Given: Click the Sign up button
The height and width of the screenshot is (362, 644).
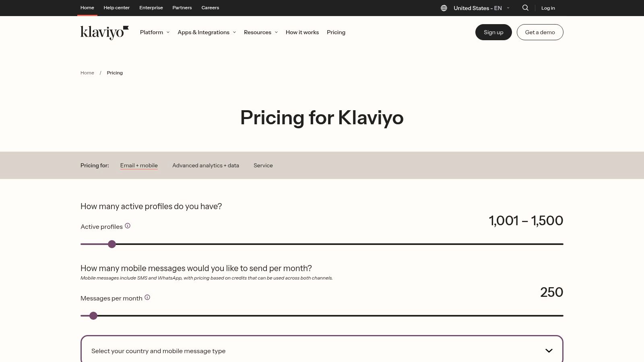Looking at the screenshot, I should pos(493,32).
